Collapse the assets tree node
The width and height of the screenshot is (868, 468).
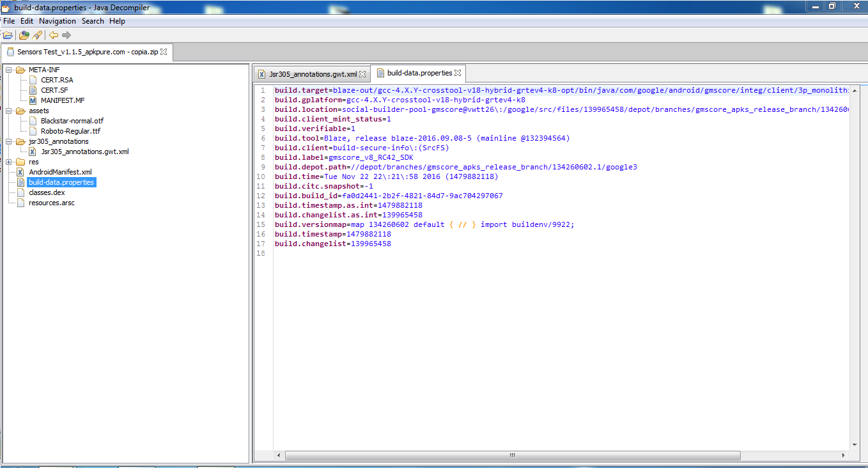pyautogui.click(x=9, y=111)
